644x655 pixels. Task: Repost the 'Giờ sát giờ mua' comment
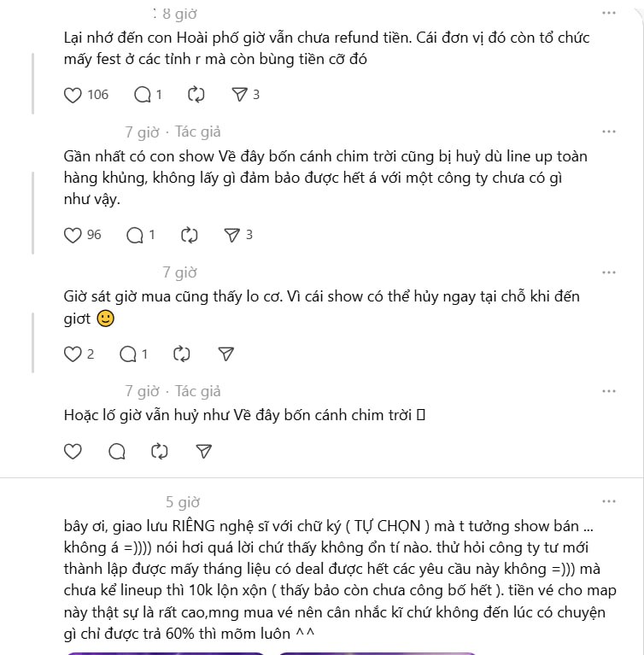(x=181, y=354)
